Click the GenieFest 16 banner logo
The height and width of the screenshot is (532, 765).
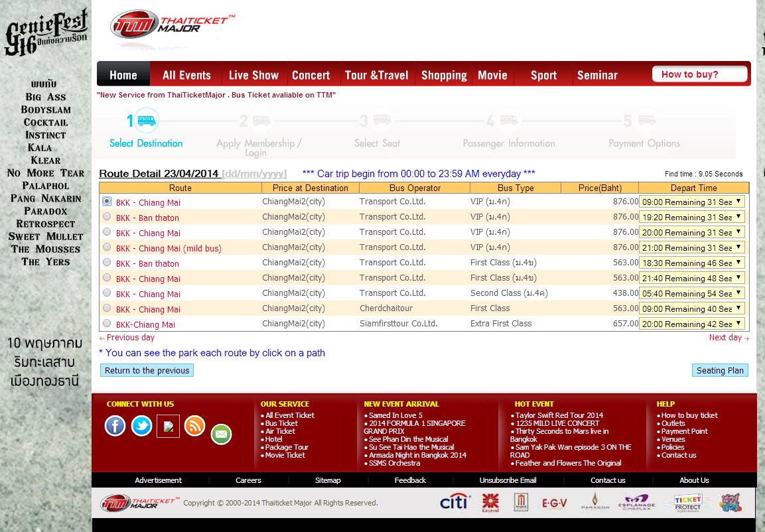coord(46,33)
